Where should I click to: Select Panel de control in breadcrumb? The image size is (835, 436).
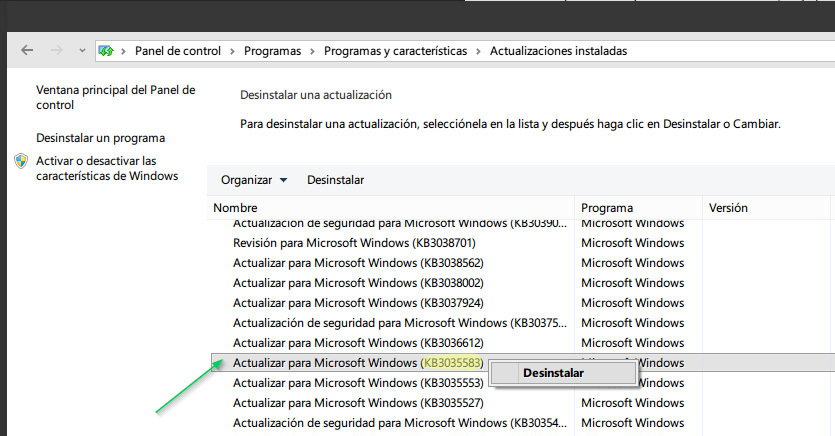(177, 51)
